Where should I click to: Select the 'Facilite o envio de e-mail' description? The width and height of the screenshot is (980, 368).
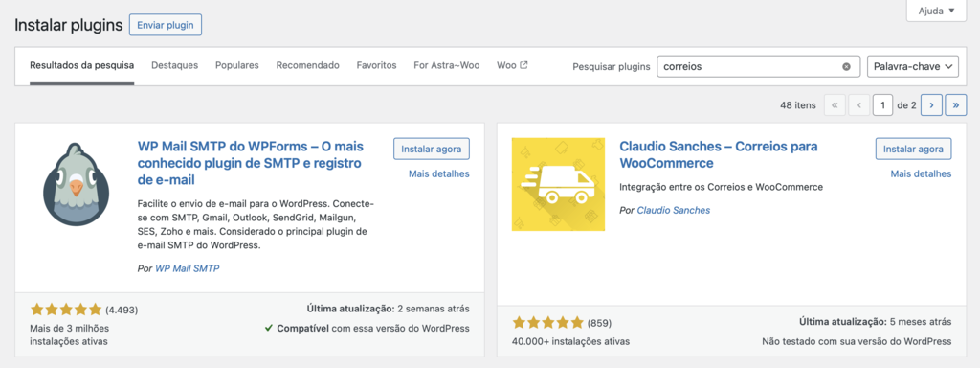256,224
